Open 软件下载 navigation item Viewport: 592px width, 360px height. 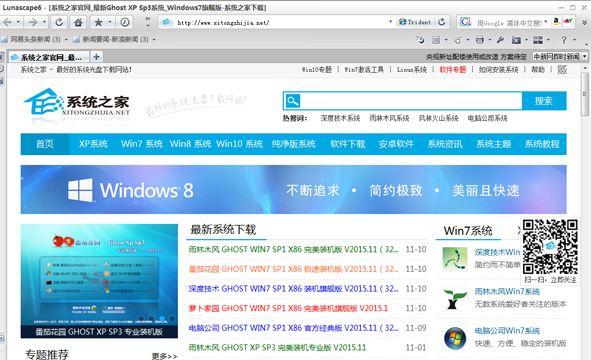[x=348, y=144]
